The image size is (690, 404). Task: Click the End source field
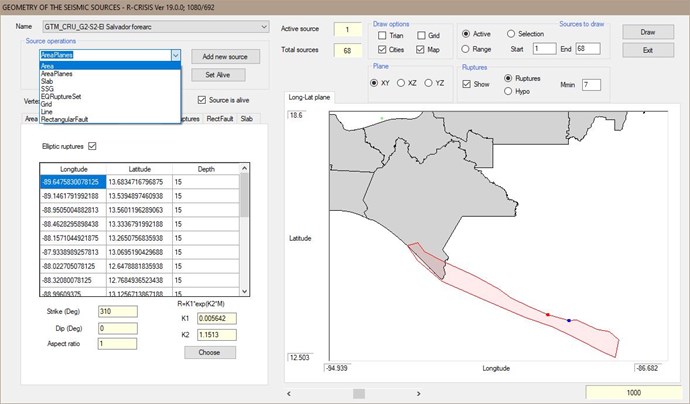588,49
